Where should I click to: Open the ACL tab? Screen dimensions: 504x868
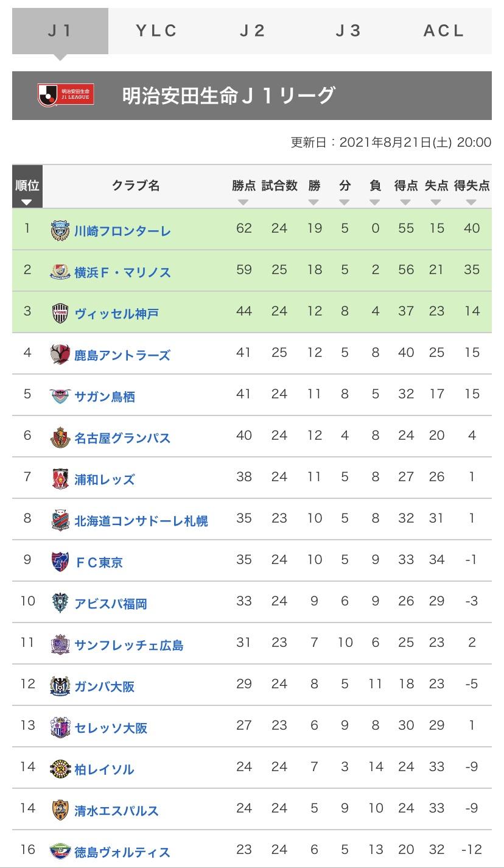[444, 31]
